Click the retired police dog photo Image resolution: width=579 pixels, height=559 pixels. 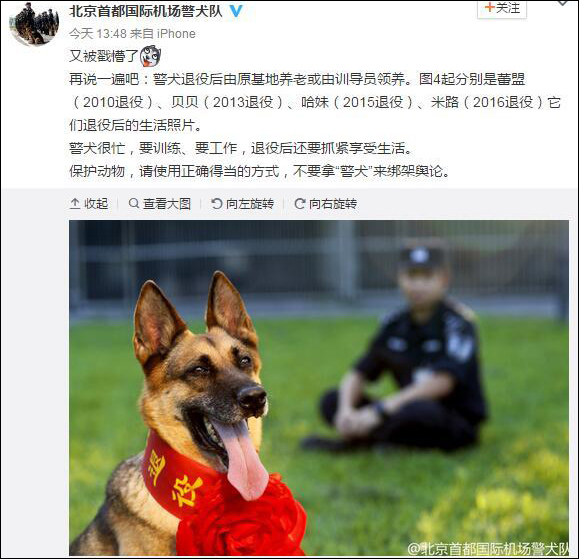click(x=319, y=388)
